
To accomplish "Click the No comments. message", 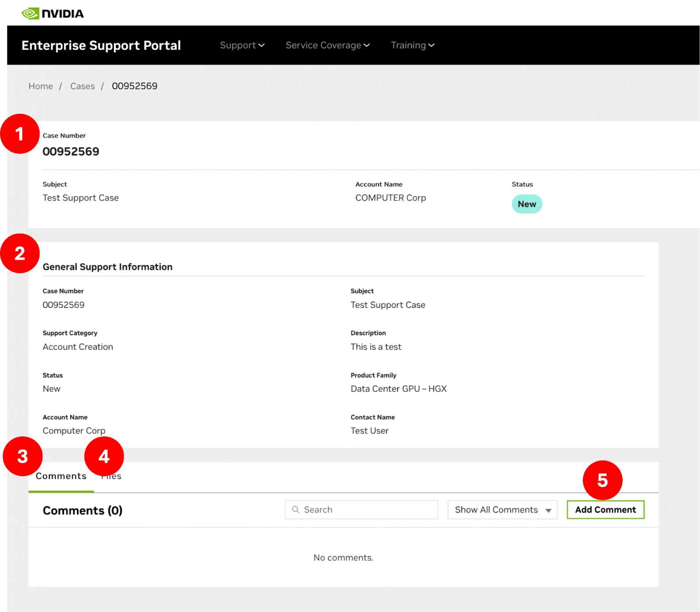I will tap(343, 558).
